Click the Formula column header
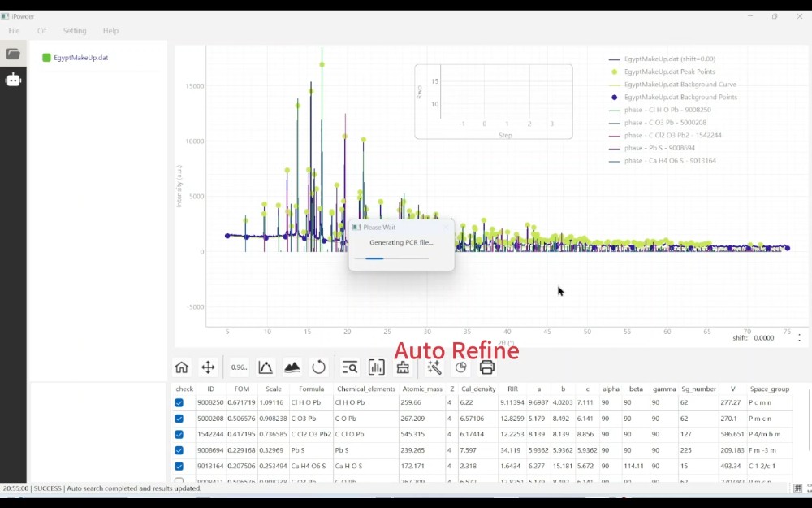Screen dimensions: 812x508 point(311,389)
